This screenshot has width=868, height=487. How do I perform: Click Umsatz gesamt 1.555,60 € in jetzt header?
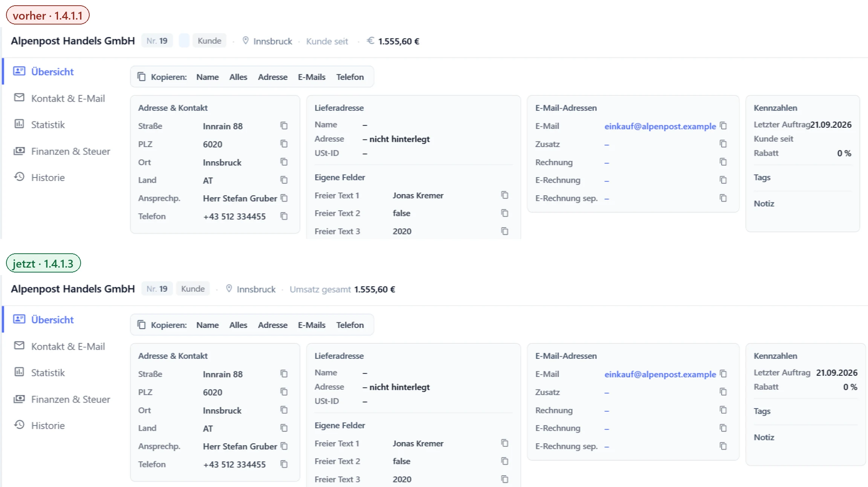point(342,289)
